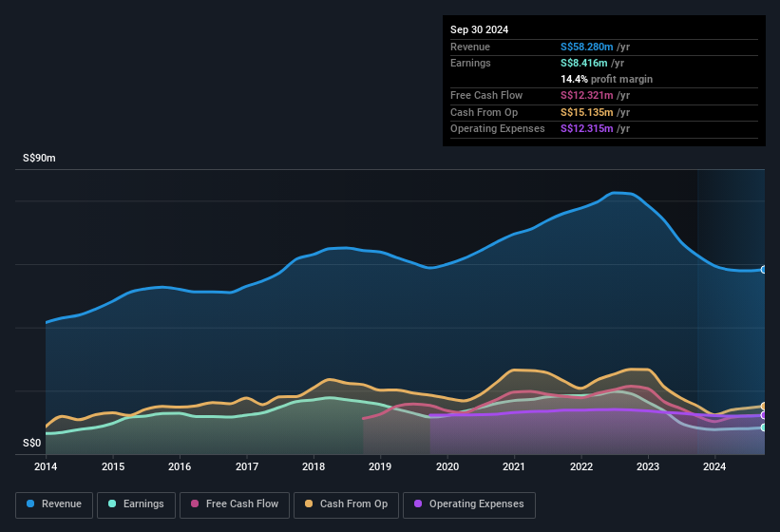Click the Operating Expenses endpoint marker
This screenshot has height=532, width=780.
click(764, 415)
